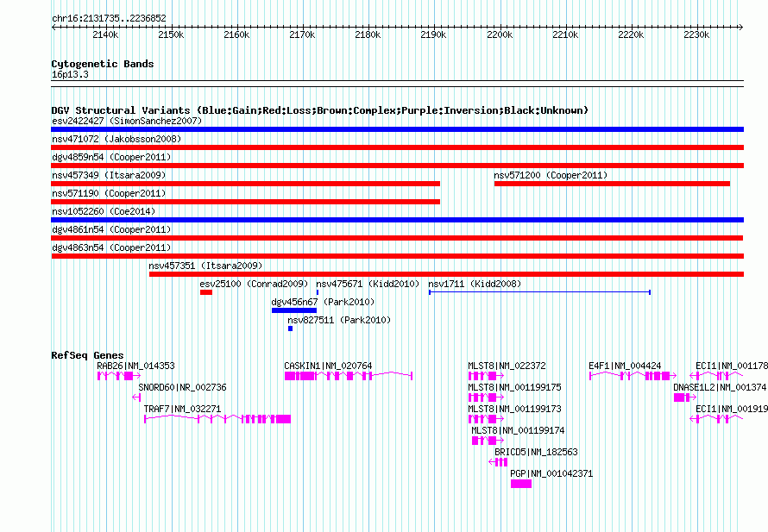Click the DGV Structural Variants track title

320,110
